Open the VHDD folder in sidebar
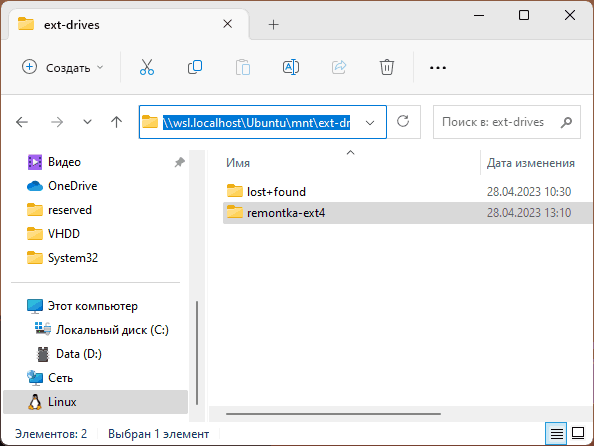Image resolution: width=594 pixels, height=446 pixels. 53,234
